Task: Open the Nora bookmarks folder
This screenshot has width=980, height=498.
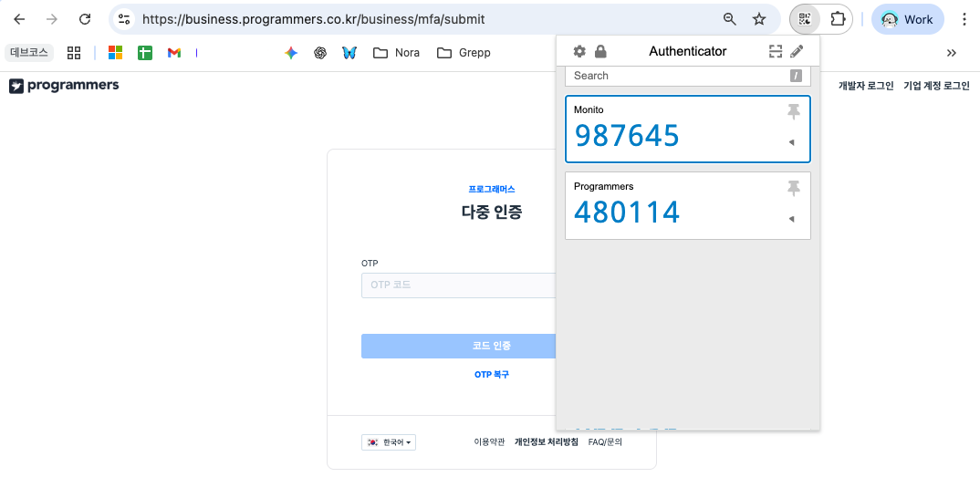Action: coord(396,53)
